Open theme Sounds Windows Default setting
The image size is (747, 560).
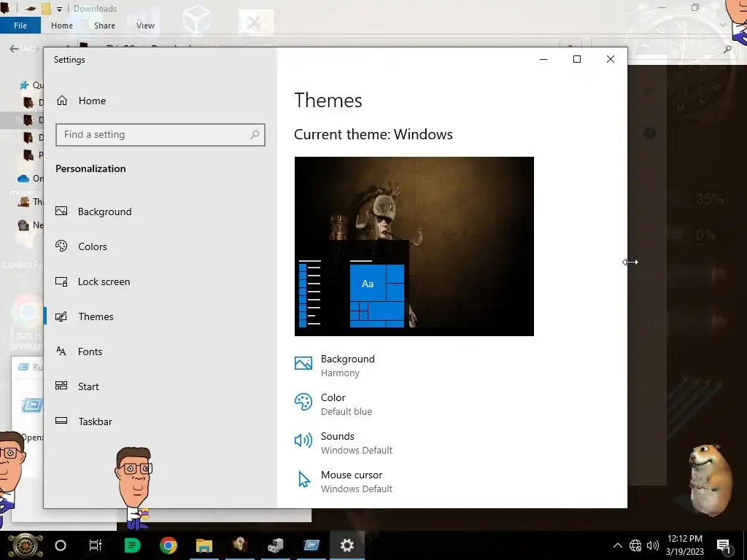click(x=344, y=443)
